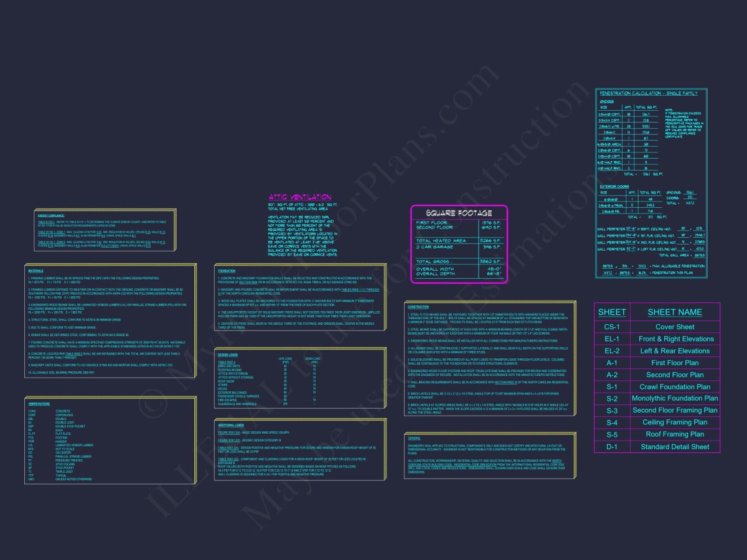Select the Front & Right Elevations sheet name
Screen dimensions: 747x560
tap(675, 339)
